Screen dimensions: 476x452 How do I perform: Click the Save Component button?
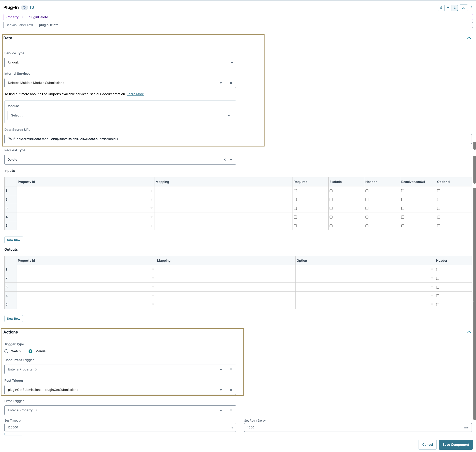coord(455,444)
